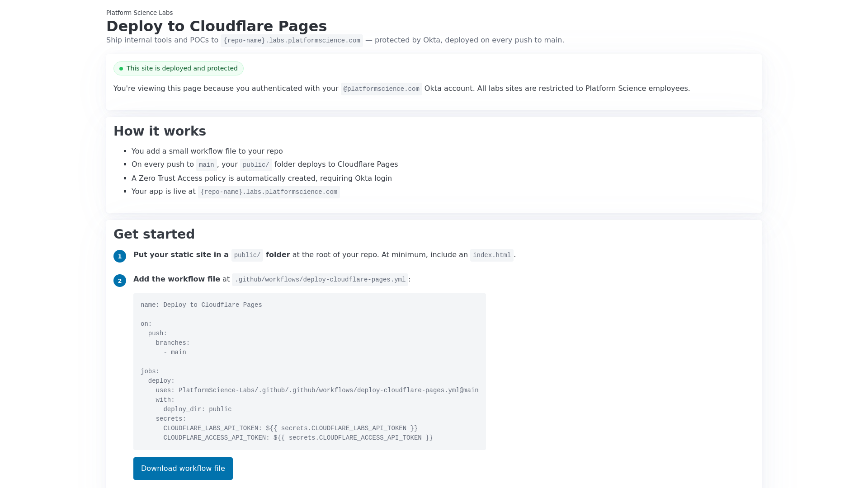
Task: Click 'Put your static site in a' bold text
Action: (x=181, y=255)
